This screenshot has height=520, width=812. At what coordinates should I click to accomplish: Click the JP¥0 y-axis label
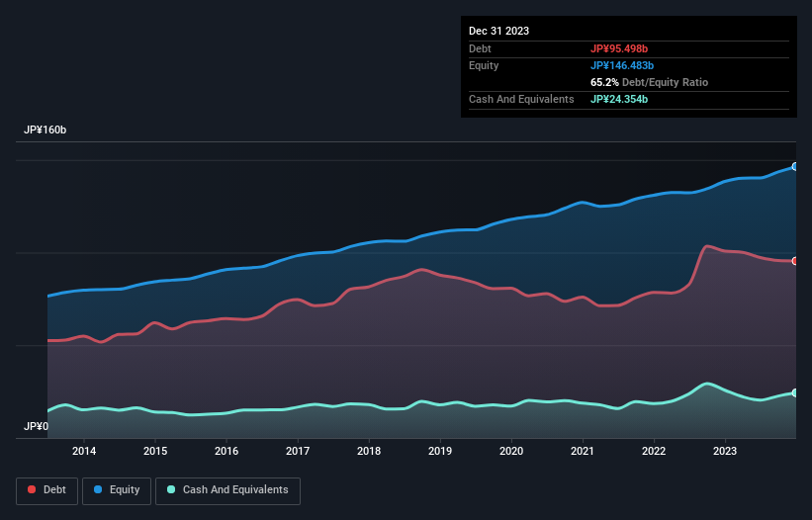37,426
